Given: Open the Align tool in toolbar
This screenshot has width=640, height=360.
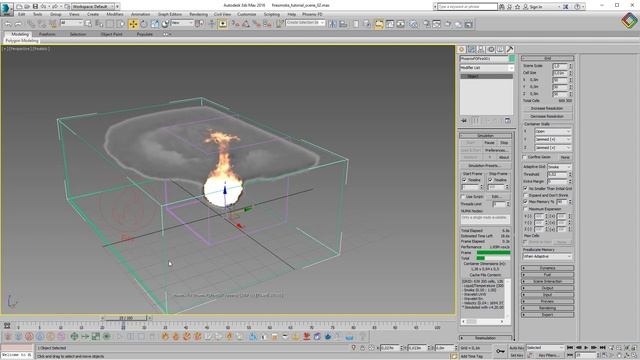Looking at the screenshot, I should pos(343,24).
